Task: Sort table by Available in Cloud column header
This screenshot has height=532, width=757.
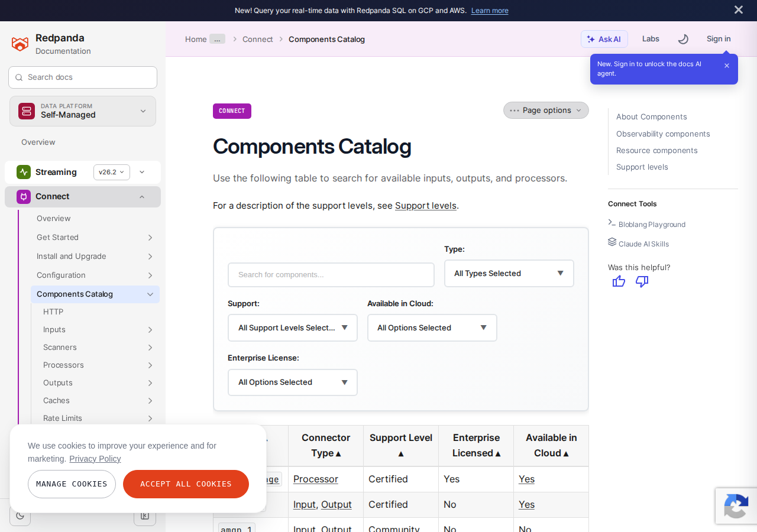Action: 551,445
